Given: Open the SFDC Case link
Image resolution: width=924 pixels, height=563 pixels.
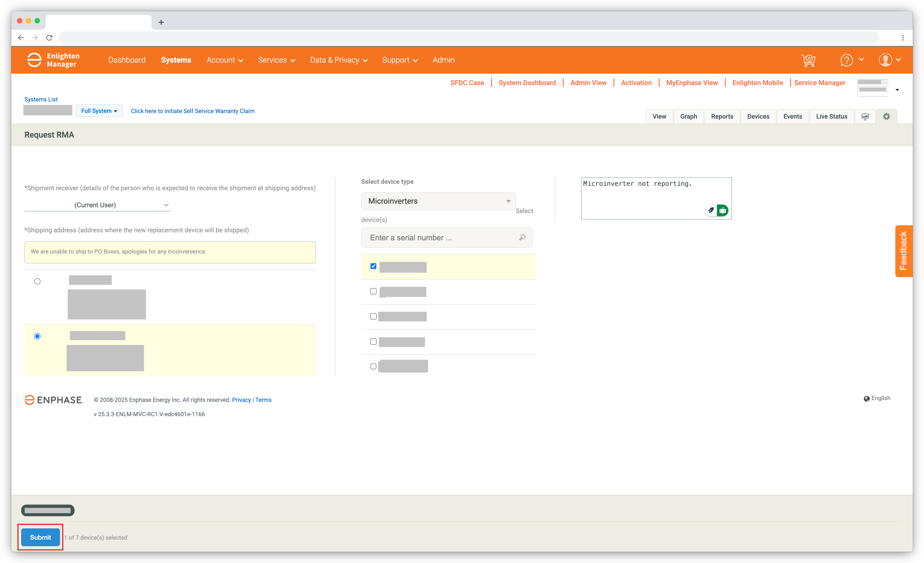Looking at the screenshot, I should click(467, 83).
